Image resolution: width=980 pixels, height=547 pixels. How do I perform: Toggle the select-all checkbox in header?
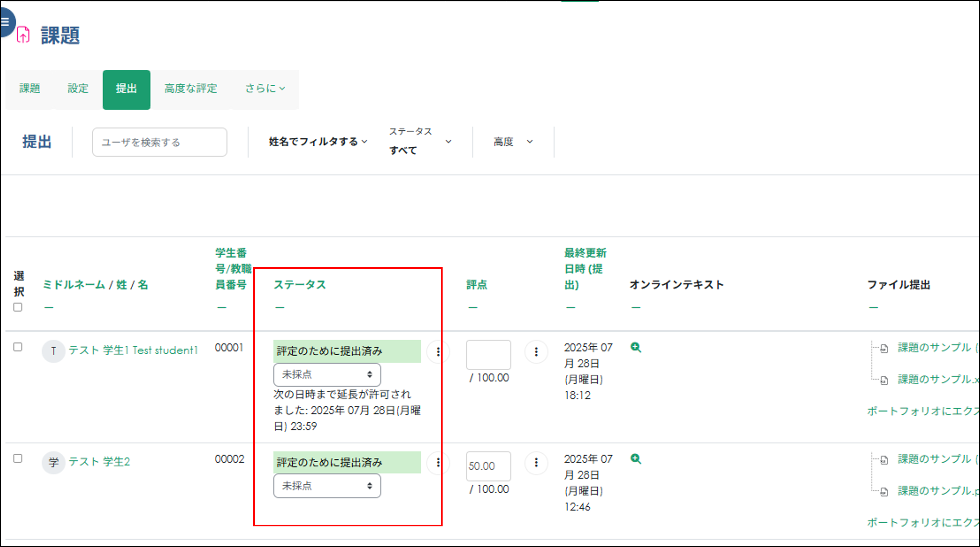coord(18,307)
